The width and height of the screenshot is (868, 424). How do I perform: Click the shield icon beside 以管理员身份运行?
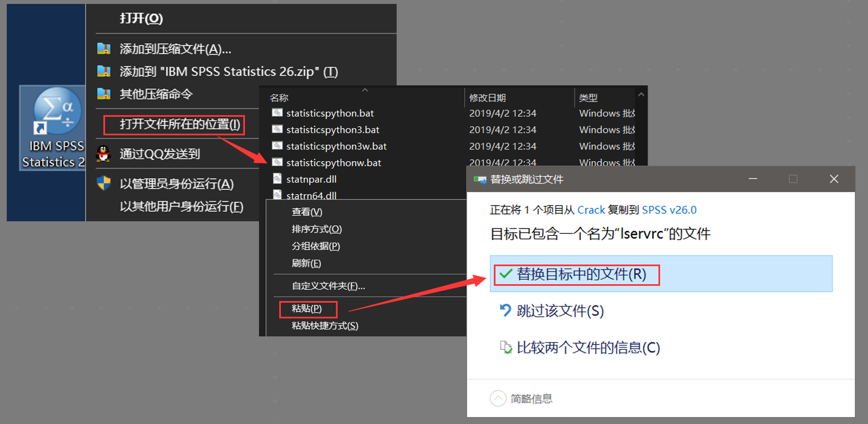tap(104, 183)
